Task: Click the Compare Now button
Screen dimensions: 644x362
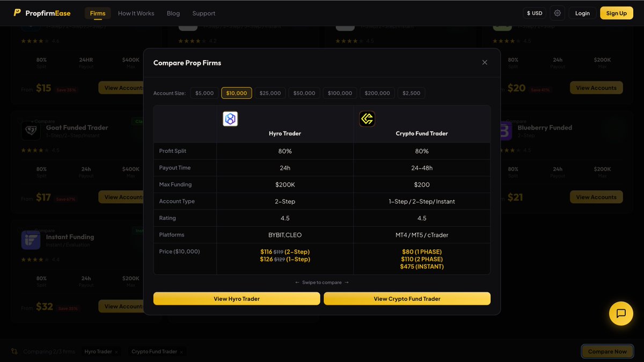Action: pyautogui.click(x=607, y=351)
